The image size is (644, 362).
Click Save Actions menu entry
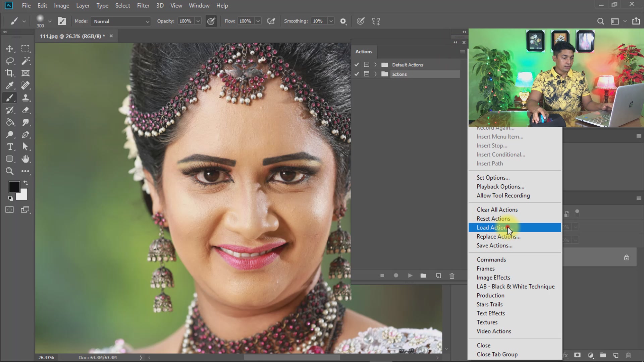click(494, 246)
